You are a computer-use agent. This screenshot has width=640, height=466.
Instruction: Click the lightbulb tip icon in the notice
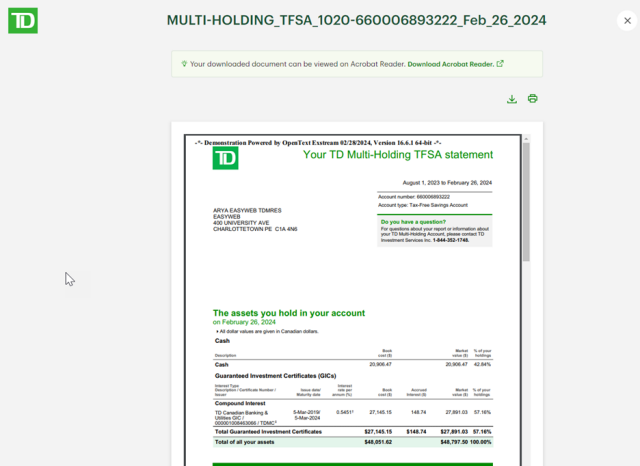(184, 64)
